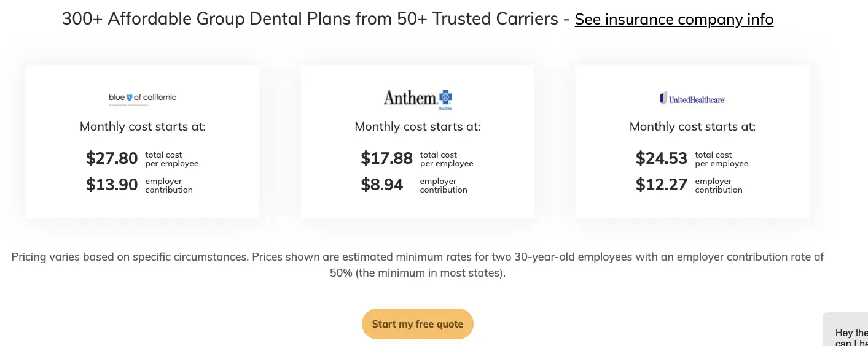Click the $13.90 employer contribution price
The width and height of the screenshot is (868, 346).
112,185
